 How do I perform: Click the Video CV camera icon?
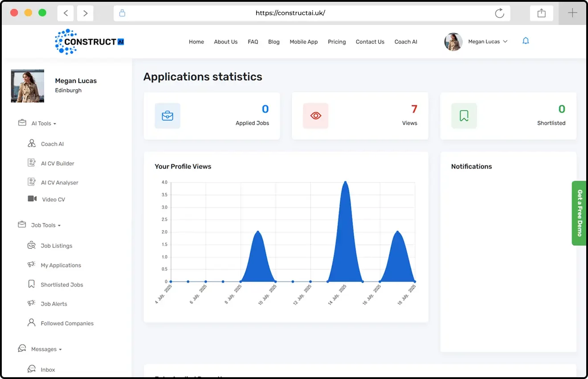tap(32, 199)
